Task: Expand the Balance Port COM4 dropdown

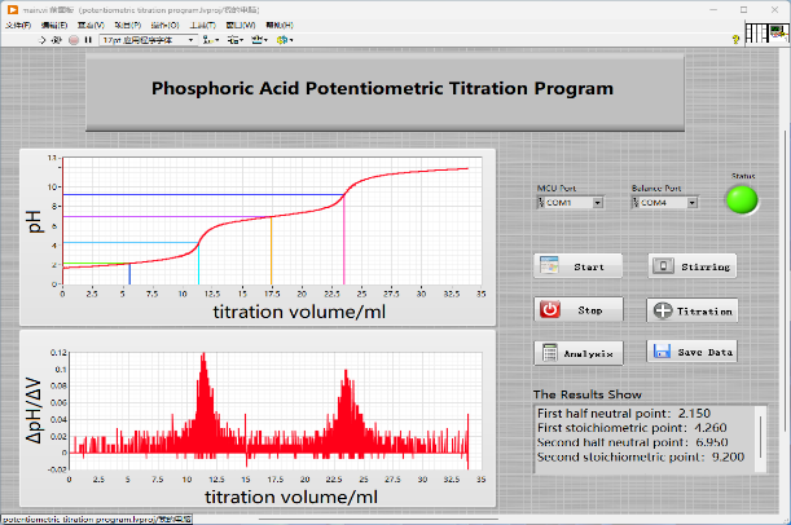Action: (x=691, y=203)
